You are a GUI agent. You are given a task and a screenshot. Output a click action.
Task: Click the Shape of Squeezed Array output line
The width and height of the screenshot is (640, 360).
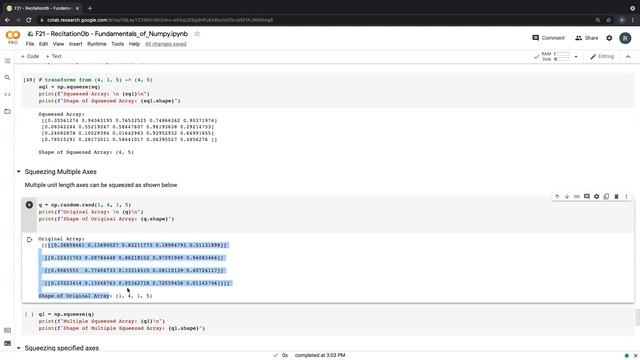pyautogui.click(x=86, y=152)
